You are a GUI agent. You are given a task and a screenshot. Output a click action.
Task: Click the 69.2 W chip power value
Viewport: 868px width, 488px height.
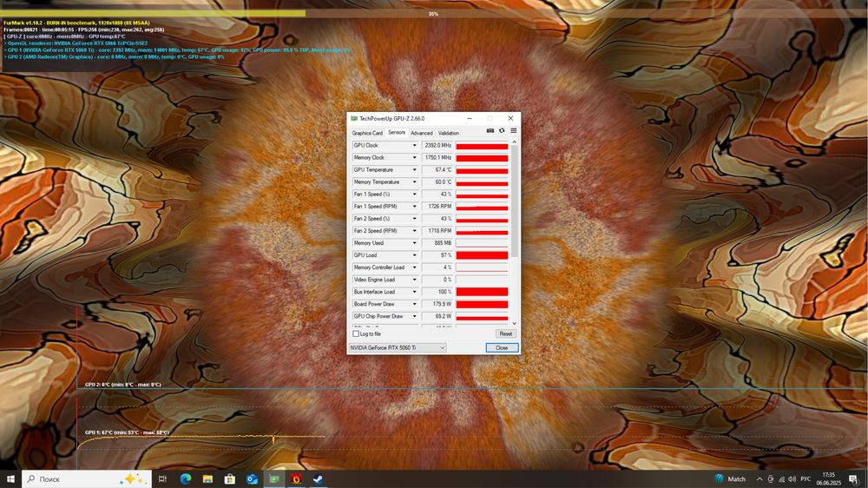[437, 316]
